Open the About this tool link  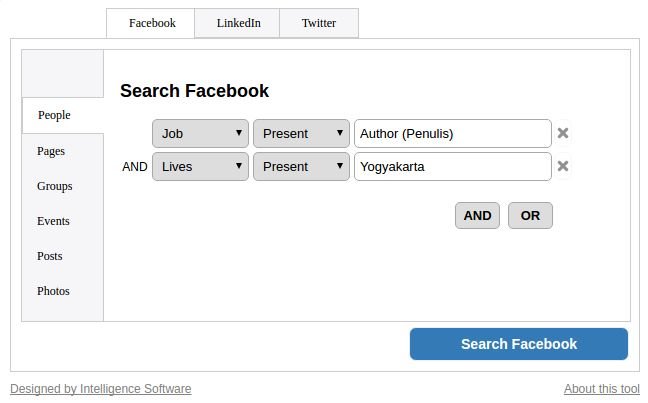click(x=601, y=389)
